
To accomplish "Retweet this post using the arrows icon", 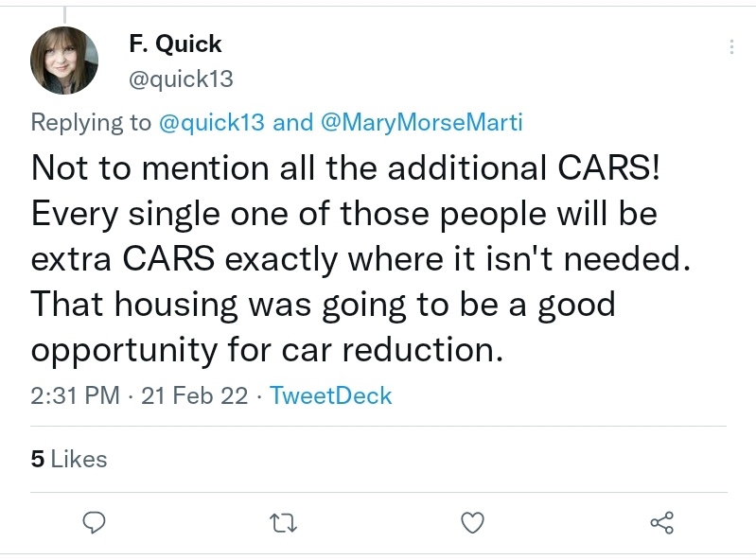I will [x=282, y=521].
